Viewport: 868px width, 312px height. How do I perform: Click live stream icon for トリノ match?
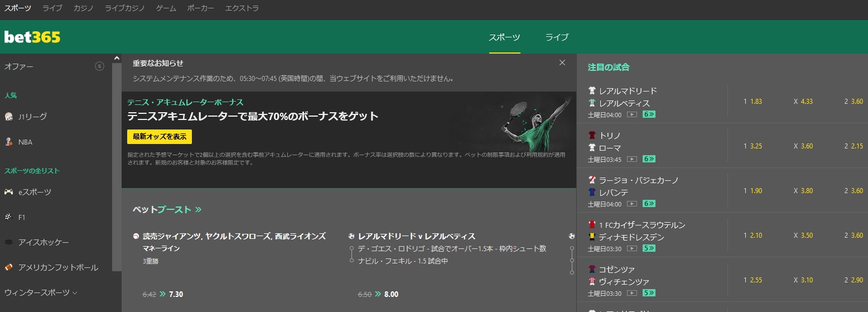click(632, 159)
